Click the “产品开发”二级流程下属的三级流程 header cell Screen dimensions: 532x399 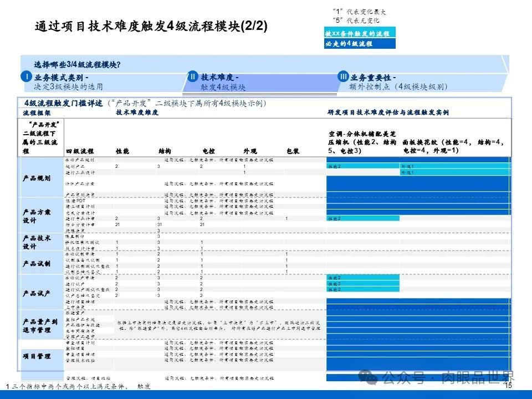coord(40,137)
